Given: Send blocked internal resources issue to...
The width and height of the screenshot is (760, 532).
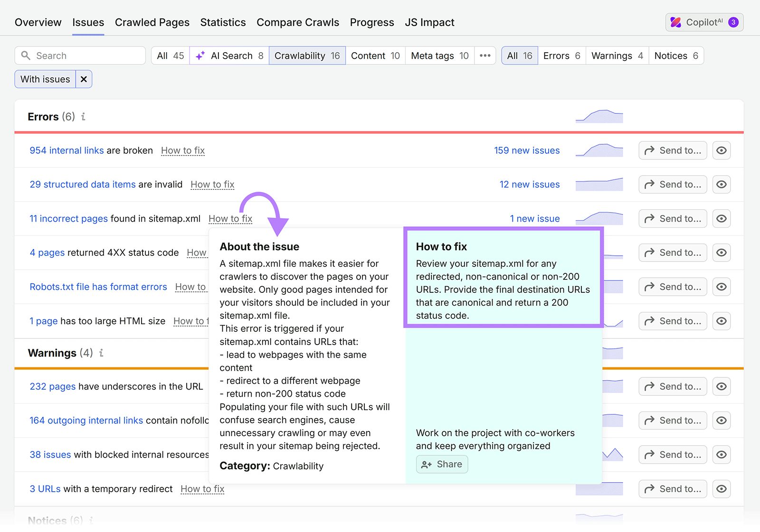Looking at the screenshot, I should (x=673, y=455).
